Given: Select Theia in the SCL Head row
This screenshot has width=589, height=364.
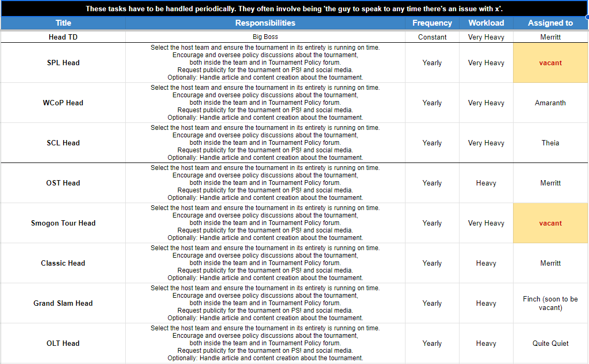Looking at the screenshot, I should coord(550,143).
